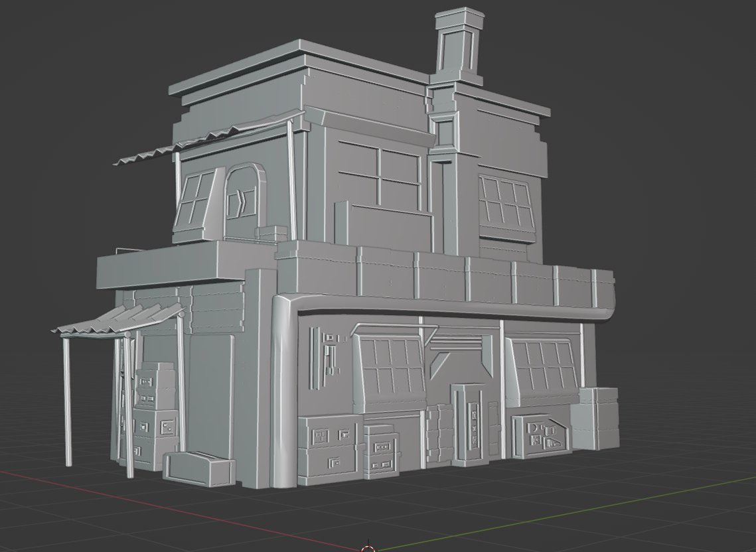The height and width of the screenshot is (552, 756).
Task: Select the corrugated canopy above the upper balcony
Action: coord(208,137)
